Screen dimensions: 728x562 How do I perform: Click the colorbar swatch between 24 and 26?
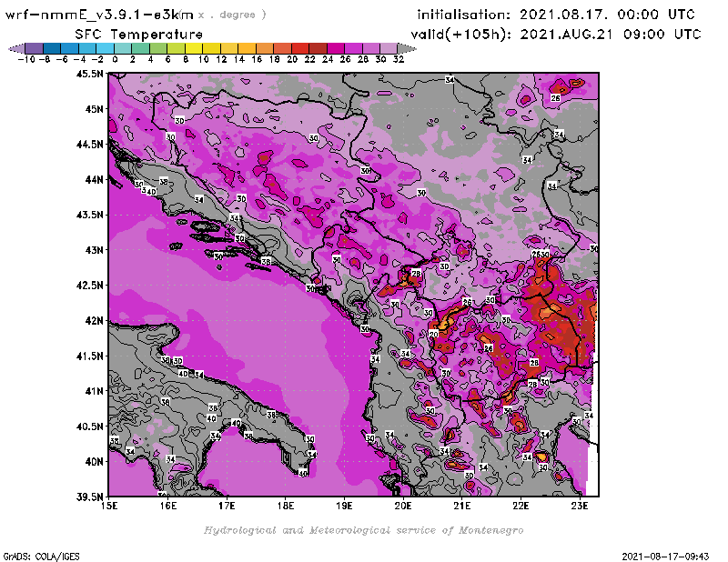336,48
